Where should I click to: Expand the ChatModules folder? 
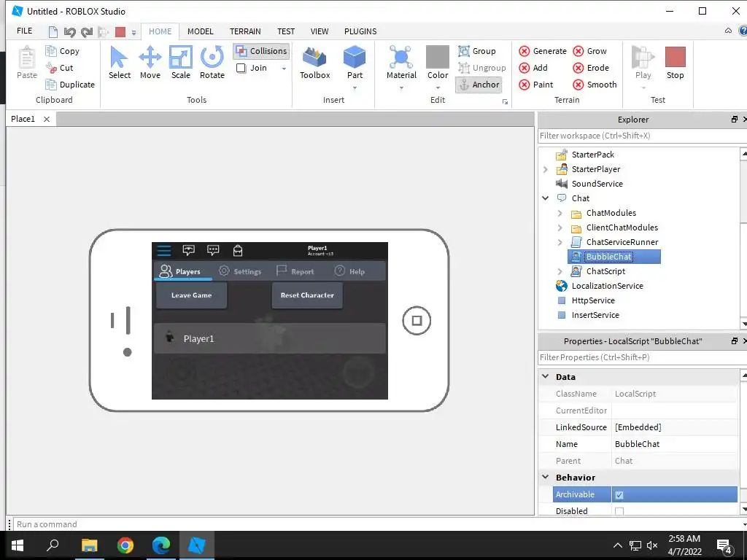pos(560,213)
